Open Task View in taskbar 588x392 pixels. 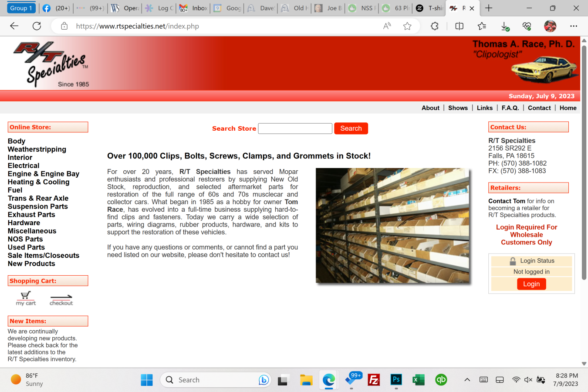tap(283, 380)
